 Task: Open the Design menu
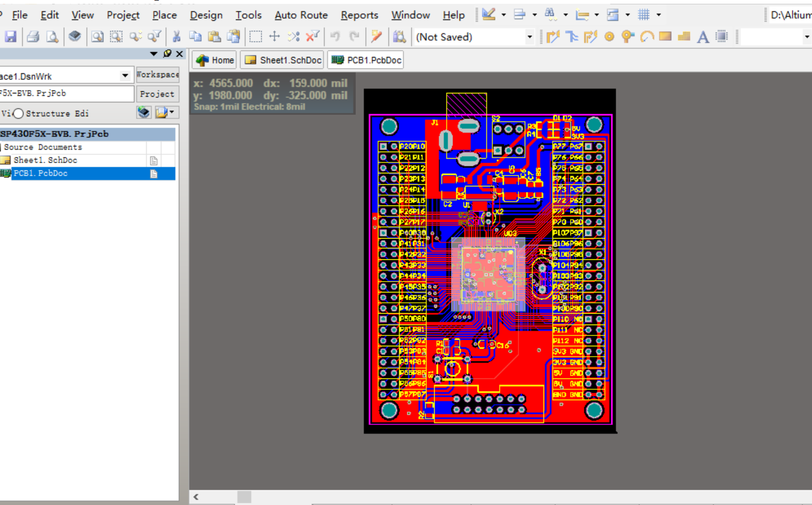click(206, 15)
